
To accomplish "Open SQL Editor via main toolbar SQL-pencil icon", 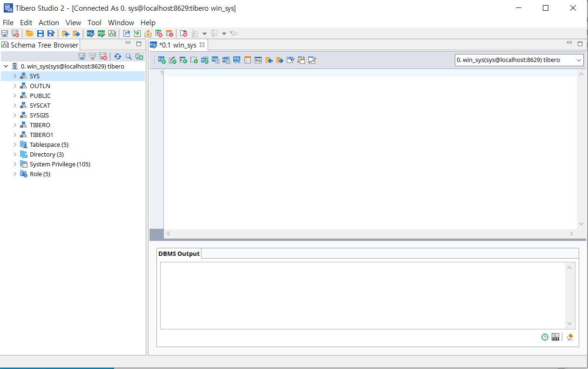I will [x=90, y=34].
